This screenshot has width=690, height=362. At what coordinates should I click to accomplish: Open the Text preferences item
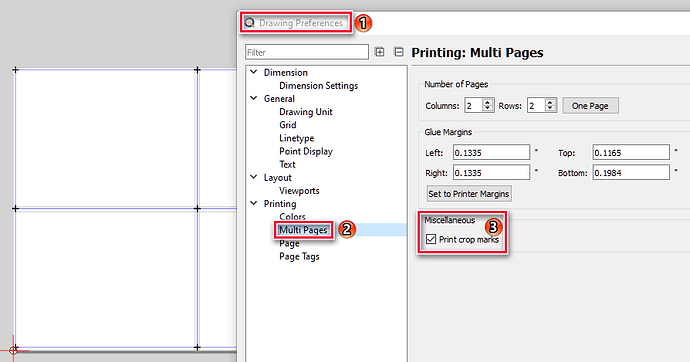(x=287, y=164)
